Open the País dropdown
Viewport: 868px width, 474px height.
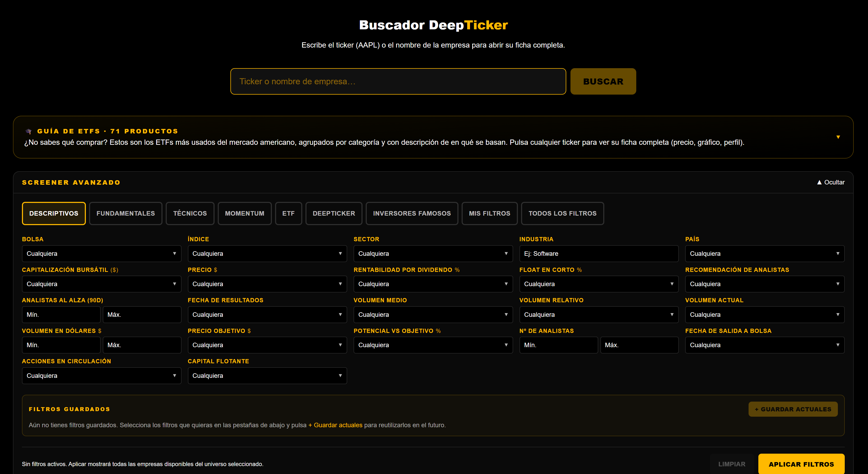765,254
